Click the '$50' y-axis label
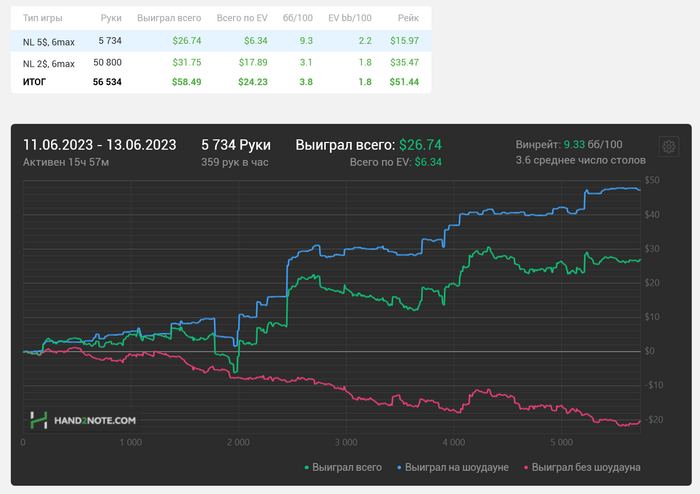The height and width of the screenshot is (494, 700). coord(652,180)
